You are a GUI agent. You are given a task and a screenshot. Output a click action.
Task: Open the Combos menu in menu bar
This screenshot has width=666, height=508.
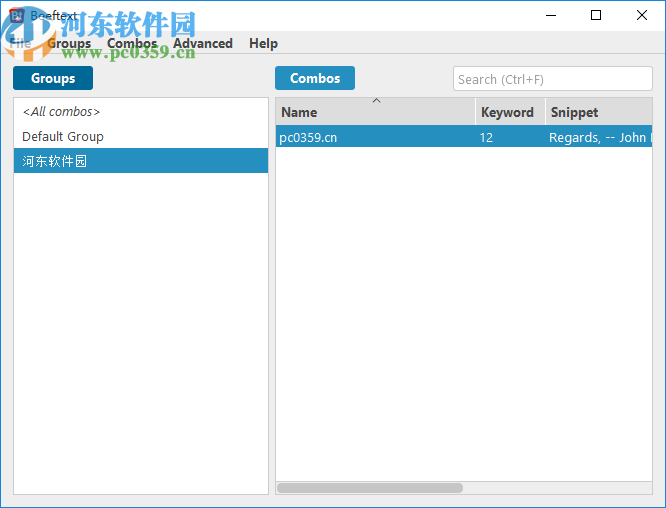[132, 43]
